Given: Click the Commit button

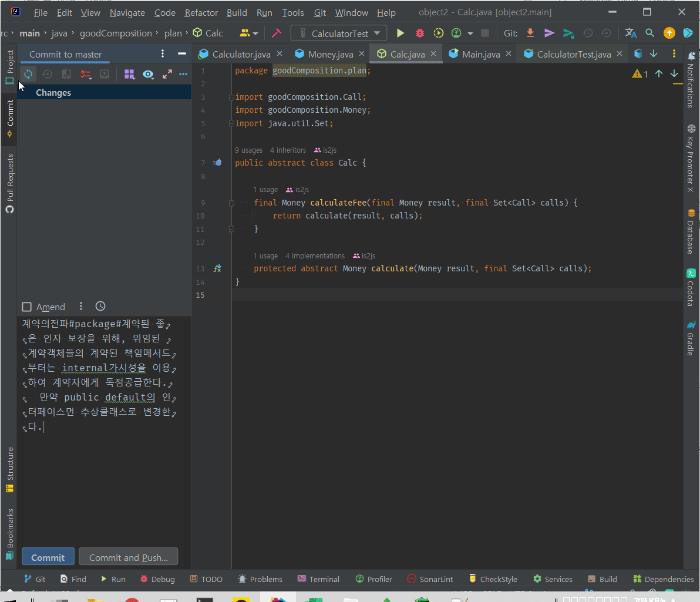Looking at the screenshot, I should tap(48, 557).
